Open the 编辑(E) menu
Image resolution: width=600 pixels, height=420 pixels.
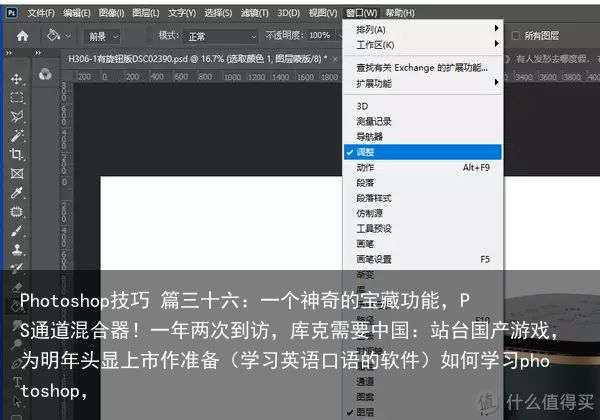tap(77, 13)
